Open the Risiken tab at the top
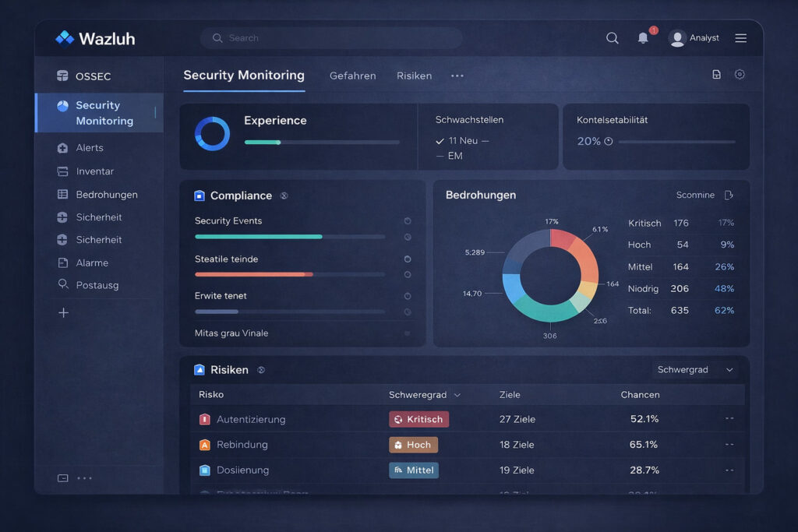 (414, 76)
